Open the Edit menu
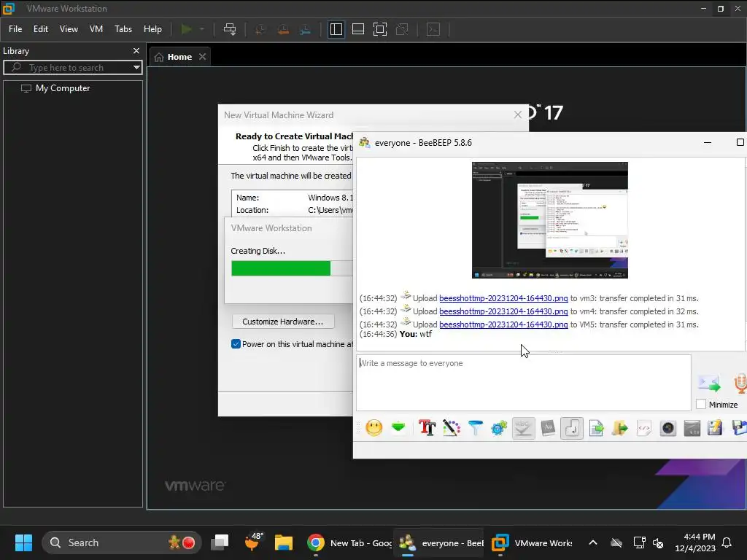The image size is (747, 560). [x=41, y=29]
